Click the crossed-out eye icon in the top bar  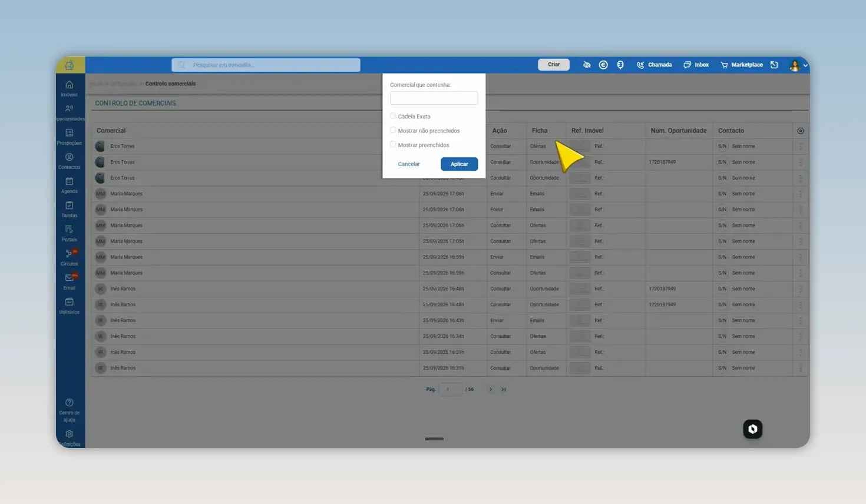coord(587,65)
